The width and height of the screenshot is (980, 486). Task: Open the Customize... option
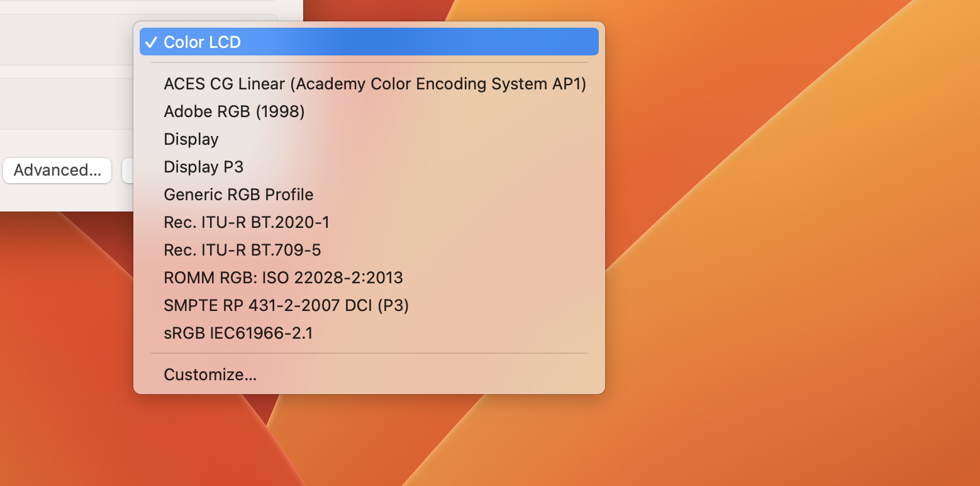[369, 375]
